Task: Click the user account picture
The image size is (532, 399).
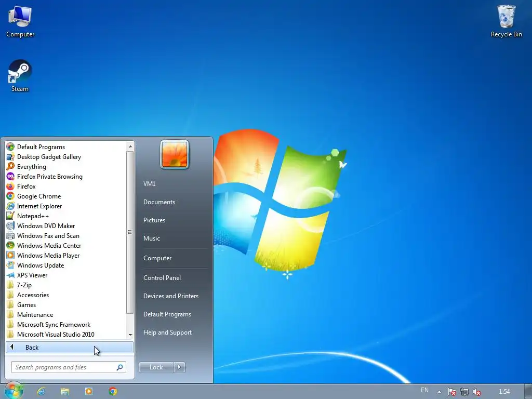Action: pos(175,154)
